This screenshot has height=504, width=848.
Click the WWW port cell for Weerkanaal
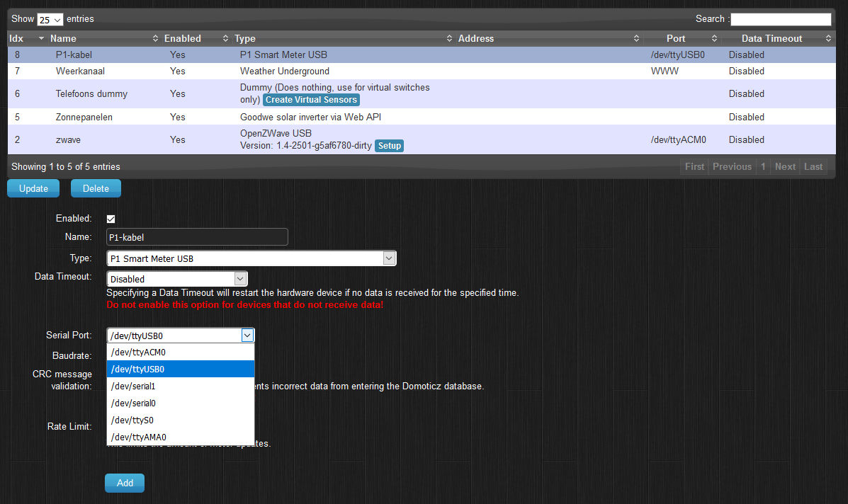[x=665, y=71]
